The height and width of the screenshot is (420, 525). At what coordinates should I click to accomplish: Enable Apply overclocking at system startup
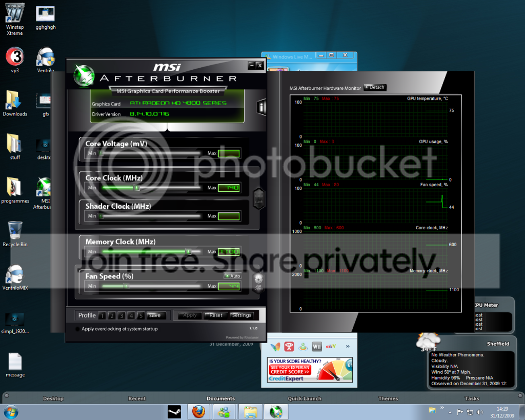[78, 329]
